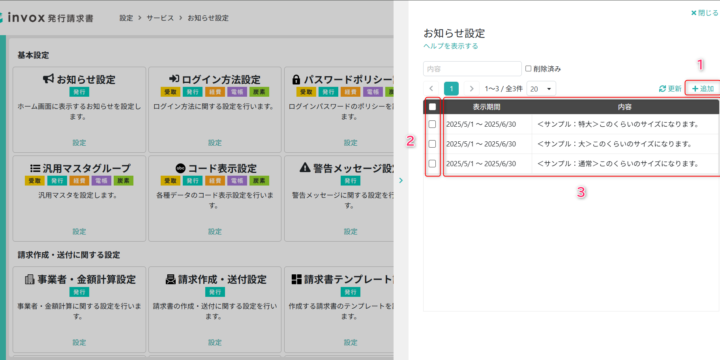Close the お知らせ設定 panel with 閉じる
720x360 pixels.
tap(705, 13)
